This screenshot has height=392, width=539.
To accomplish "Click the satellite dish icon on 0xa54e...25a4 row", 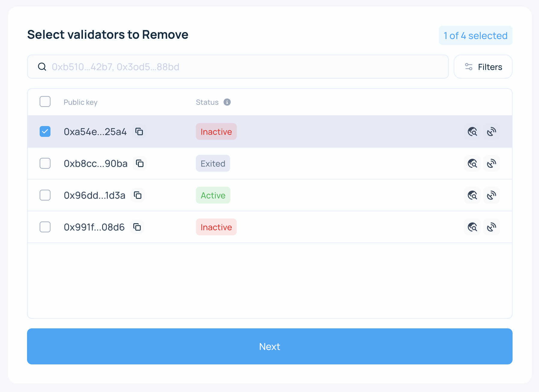I will point(492,131).
